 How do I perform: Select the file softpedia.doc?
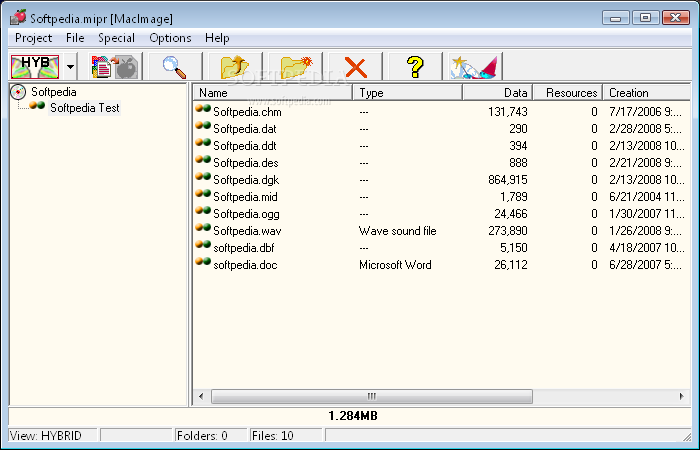(x=245, y=264)
